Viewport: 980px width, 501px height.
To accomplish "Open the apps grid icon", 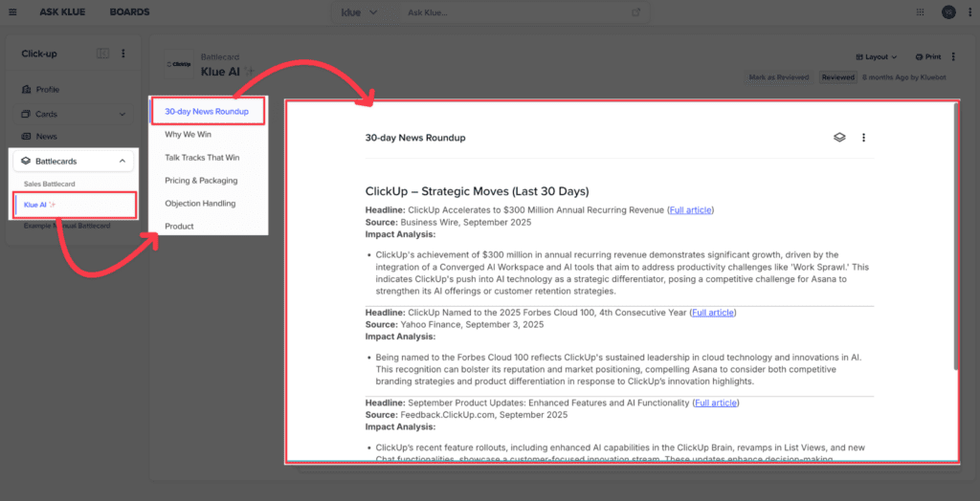I will click(920, 11).
